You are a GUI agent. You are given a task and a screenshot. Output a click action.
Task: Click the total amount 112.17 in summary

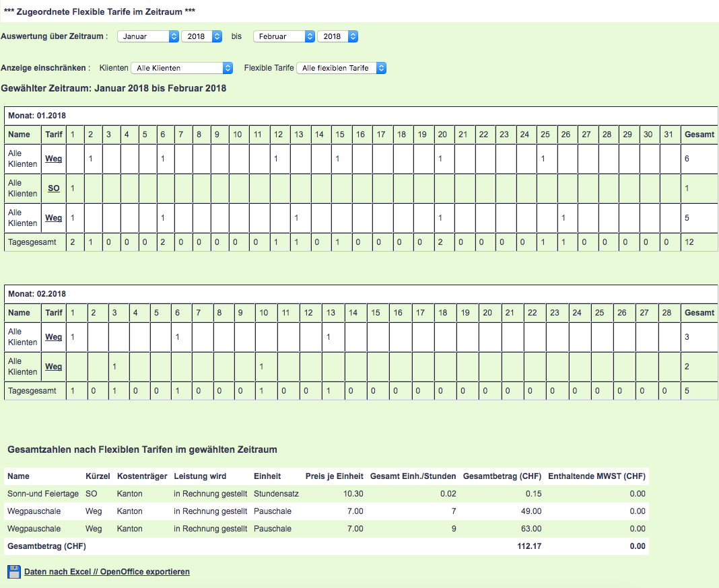[x=530, y=546]
